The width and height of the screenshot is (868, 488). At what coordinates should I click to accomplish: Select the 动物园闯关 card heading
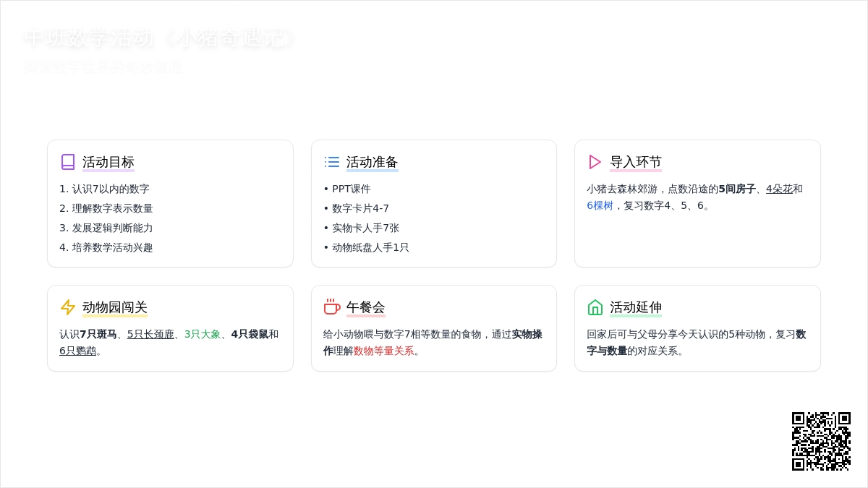115,307
